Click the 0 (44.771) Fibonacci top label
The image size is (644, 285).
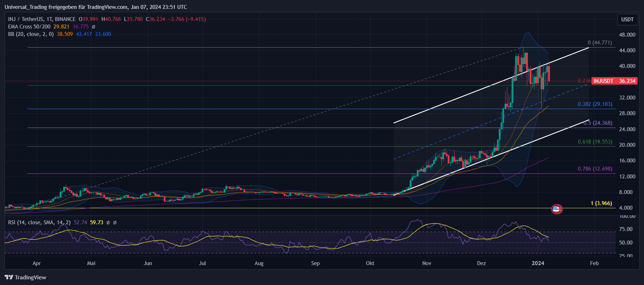point(600,43)
